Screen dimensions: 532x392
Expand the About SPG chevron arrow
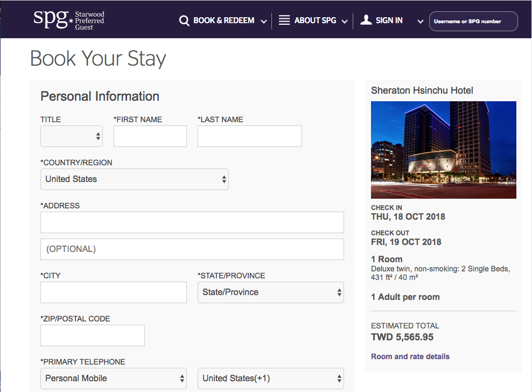tap(345, 22)
